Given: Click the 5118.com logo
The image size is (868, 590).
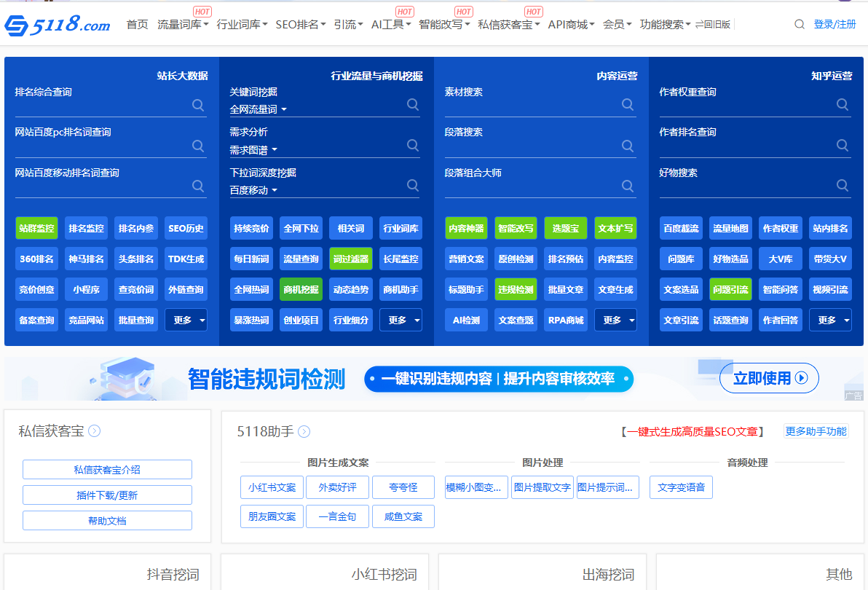Looking at the screenshot, I should pyautogui.click(x=57, y=25).
